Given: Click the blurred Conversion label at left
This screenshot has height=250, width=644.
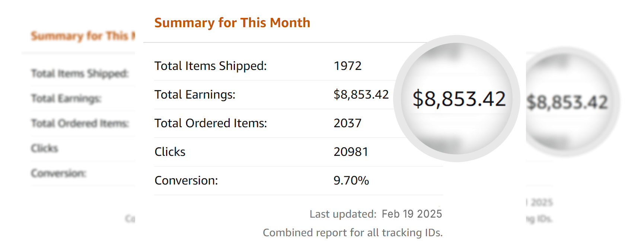Looking at the screenshot, I should pyautogui.click(x=59, y=173).
